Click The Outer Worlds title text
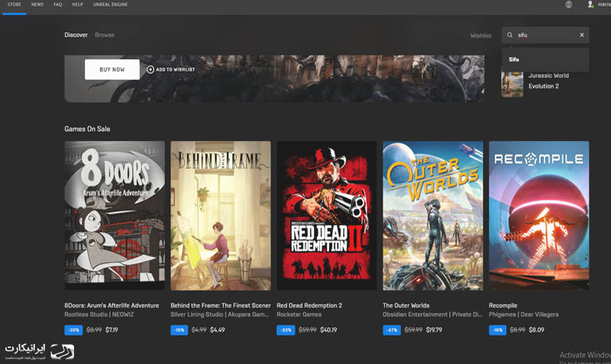611x364 pixels. pos(406,305)
